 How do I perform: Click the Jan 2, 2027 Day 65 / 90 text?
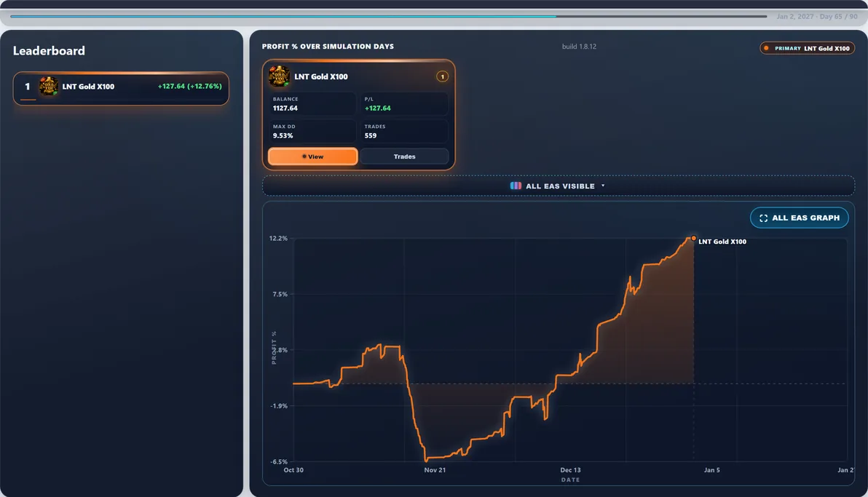point(817,17)
